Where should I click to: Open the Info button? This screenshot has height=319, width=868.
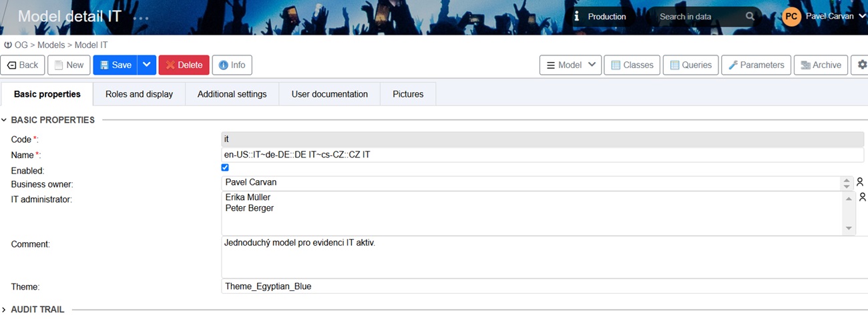pyautogui.click(x=232, y=65)
